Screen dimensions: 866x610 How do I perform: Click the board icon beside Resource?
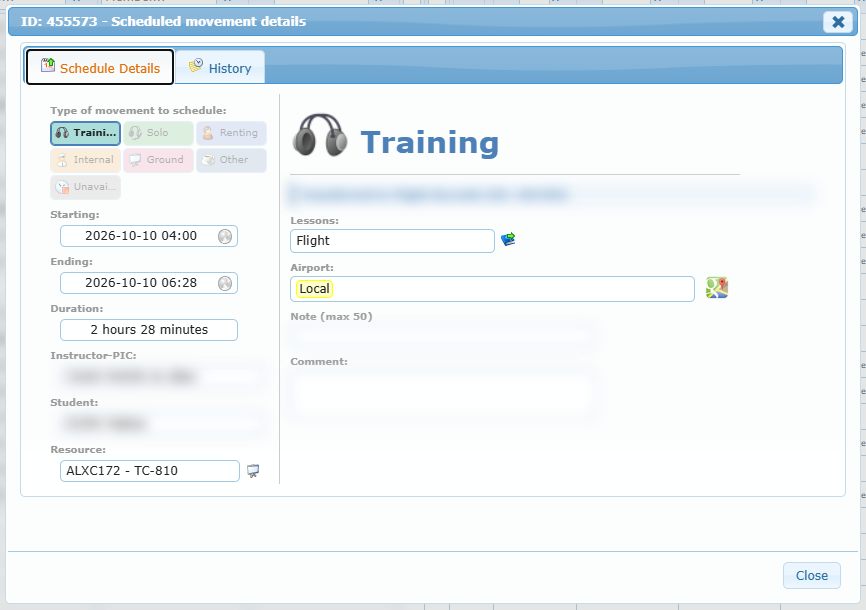253,471
